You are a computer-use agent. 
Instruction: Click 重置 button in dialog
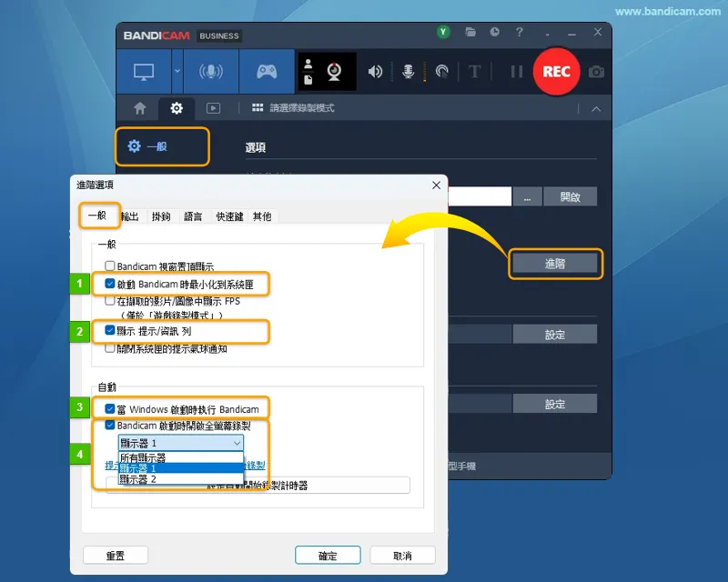pyautogui.click(x=116, y=556)
